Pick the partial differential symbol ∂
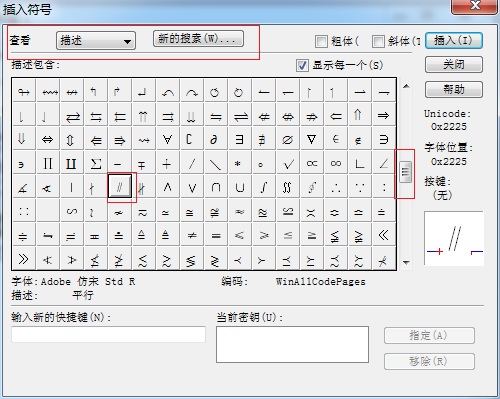The height and width of the screenshot is (399, 500). pos(215,139)
